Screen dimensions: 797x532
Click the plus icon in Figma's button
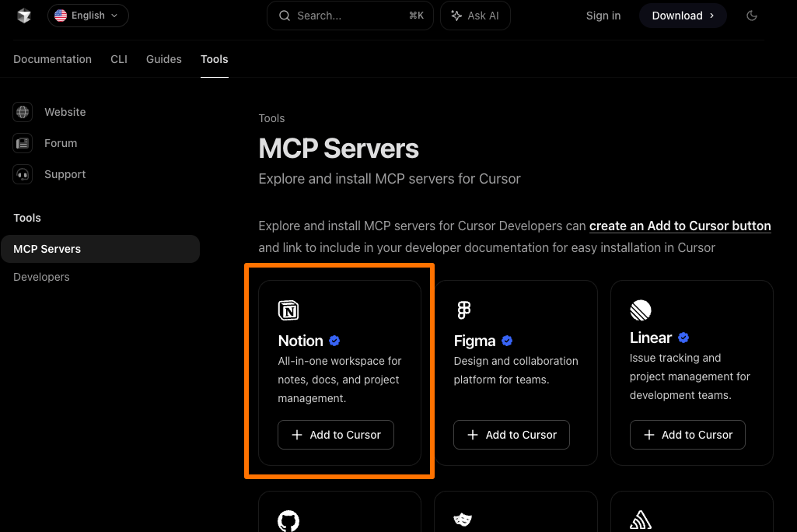[473, 435]
